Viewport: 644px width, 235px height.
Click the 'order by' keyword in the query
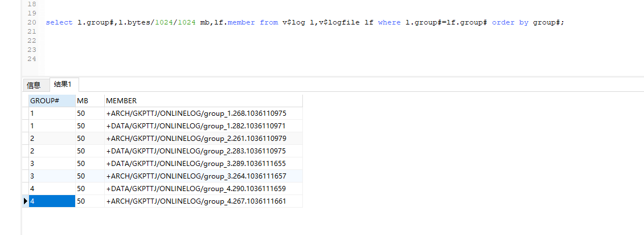pyautogui.click(x=510, y=23)
